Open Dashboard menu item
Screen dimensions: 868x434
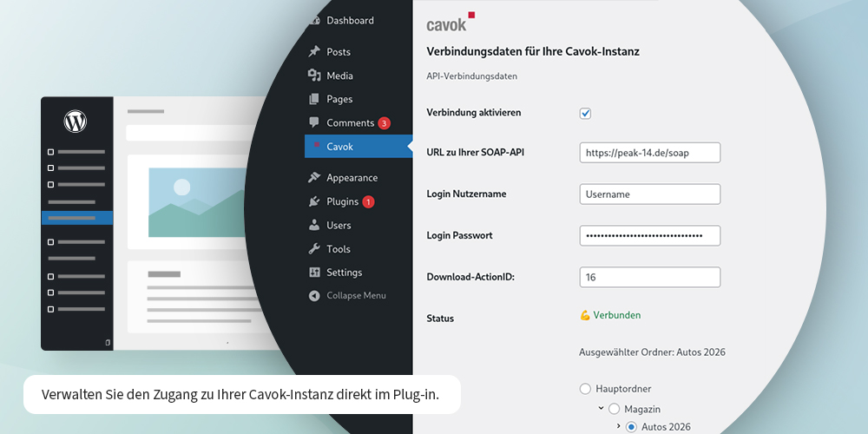point(350,21)
